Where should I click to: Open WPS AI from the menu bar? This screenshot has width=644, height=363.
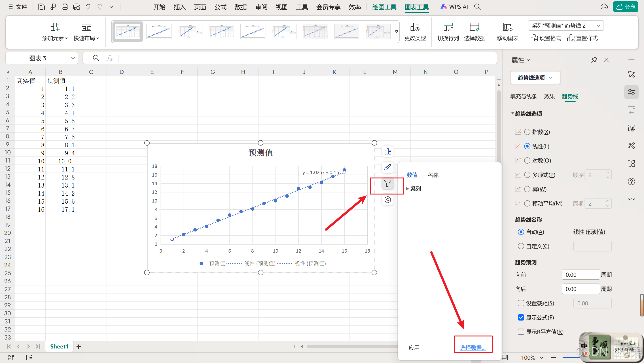[x=454, y=7]
